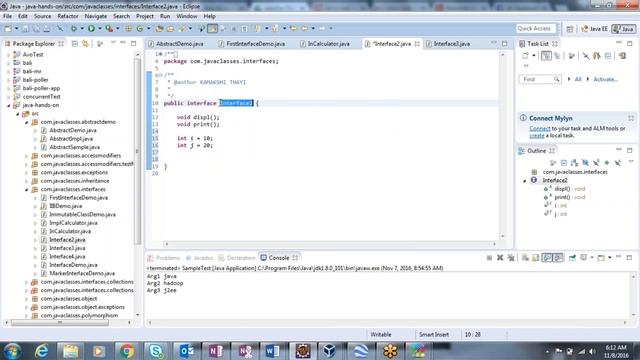Expand com.javaclasses.inheritance package
Screen dimensions: 640x360
(x=27, y=181)
